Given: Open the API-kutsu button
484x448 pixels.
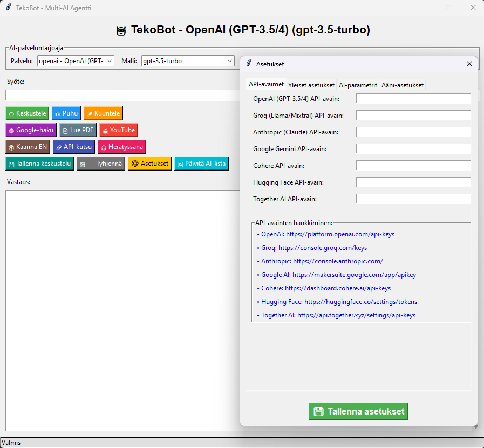Looking at the screenshot, I should [74, 147].
